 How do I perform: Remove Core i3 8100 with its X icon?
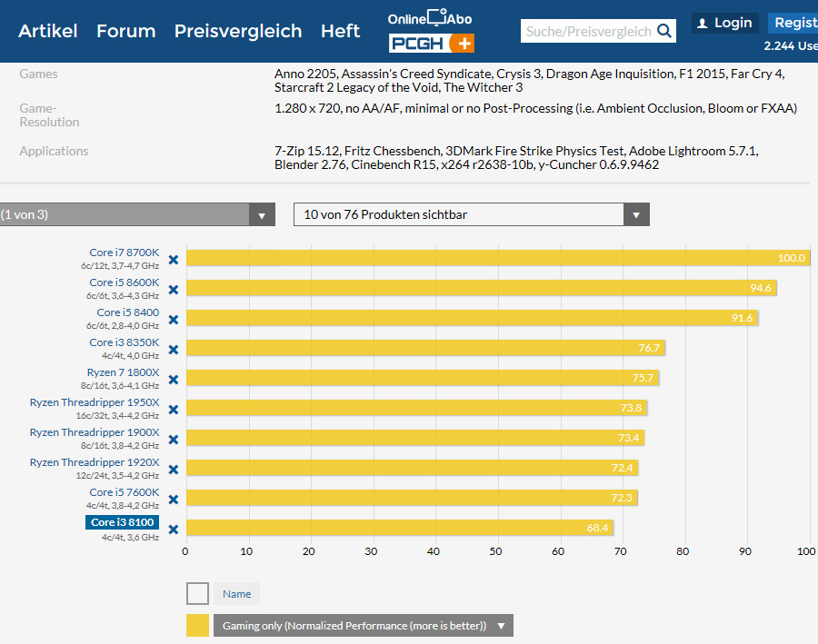174,530
